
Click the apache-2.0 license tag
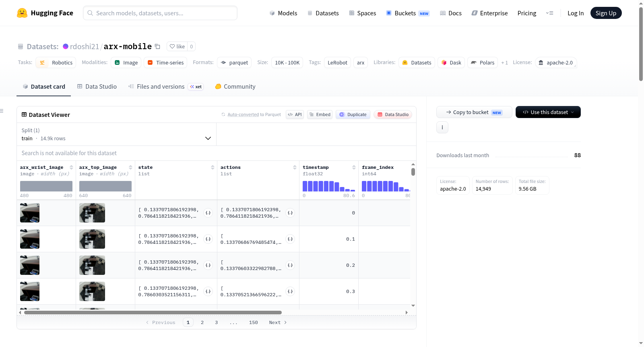556,62
